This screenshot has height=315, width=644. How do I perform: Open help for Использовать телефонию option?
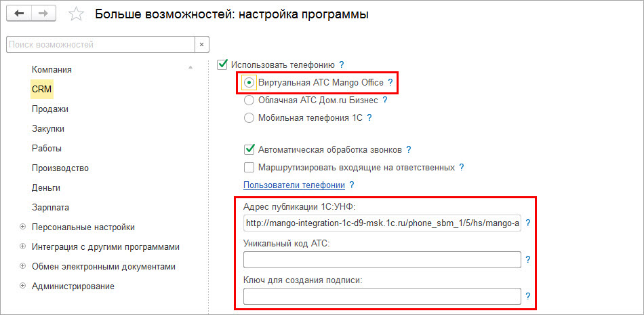pos(342,64)
